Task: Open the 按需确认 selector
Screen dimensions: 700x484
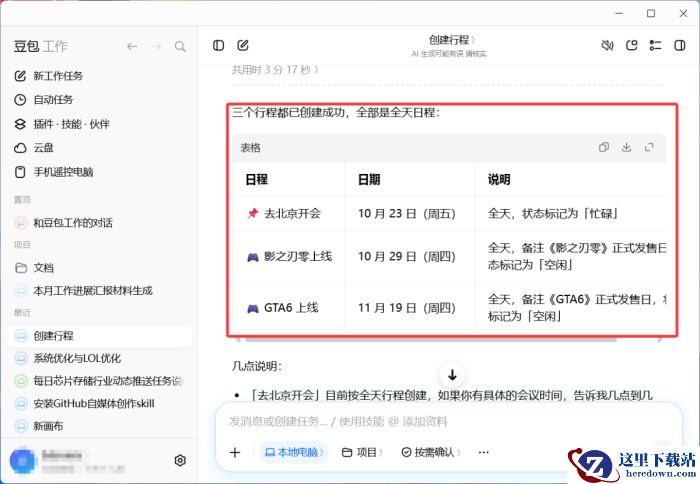Action: point(431,452)
